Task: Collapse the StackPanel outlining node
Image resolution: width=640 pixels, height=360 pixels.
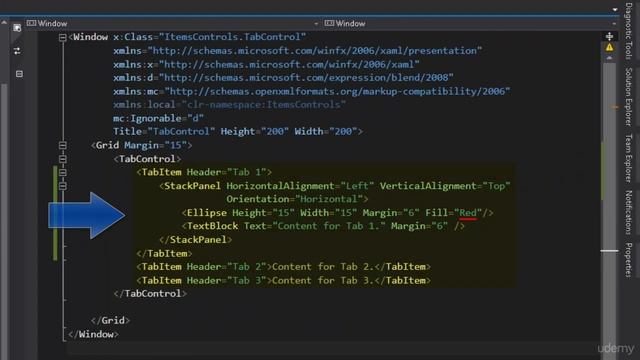Action: [x=62, y=186]
